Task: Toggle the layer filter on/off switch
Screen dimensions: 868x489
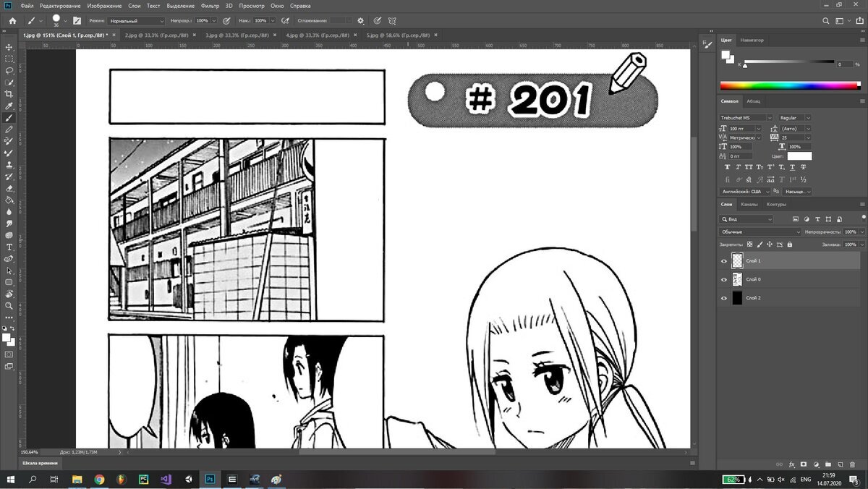Action: (x=862, y=218)
